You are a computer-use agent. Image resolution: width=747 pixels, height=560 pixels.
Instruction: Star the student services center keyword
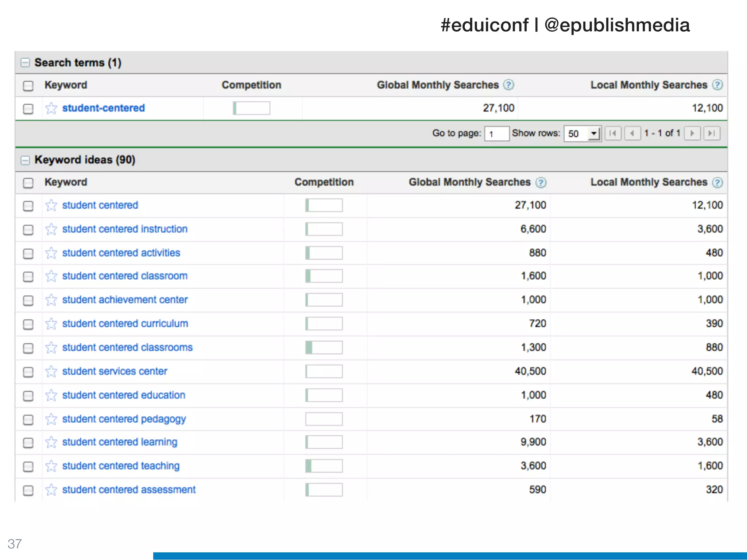point(51,372)
